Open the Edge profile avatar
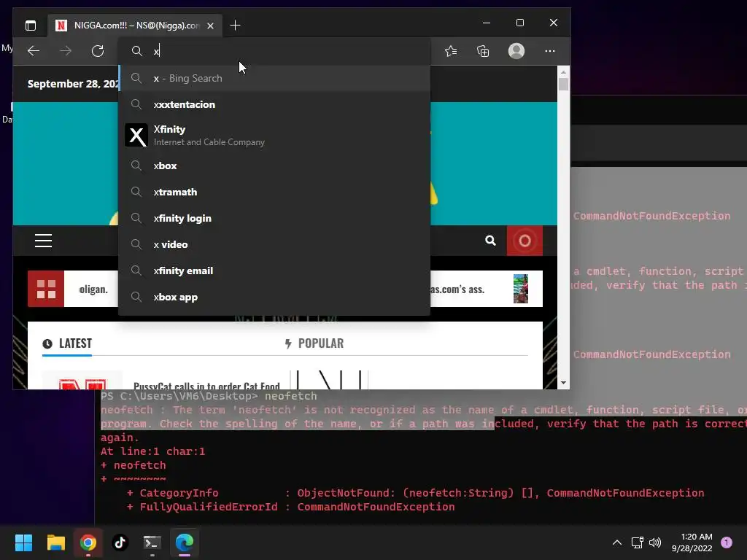Image resolution: width=747 pixels, height=560 pixels. coord(516,51)
